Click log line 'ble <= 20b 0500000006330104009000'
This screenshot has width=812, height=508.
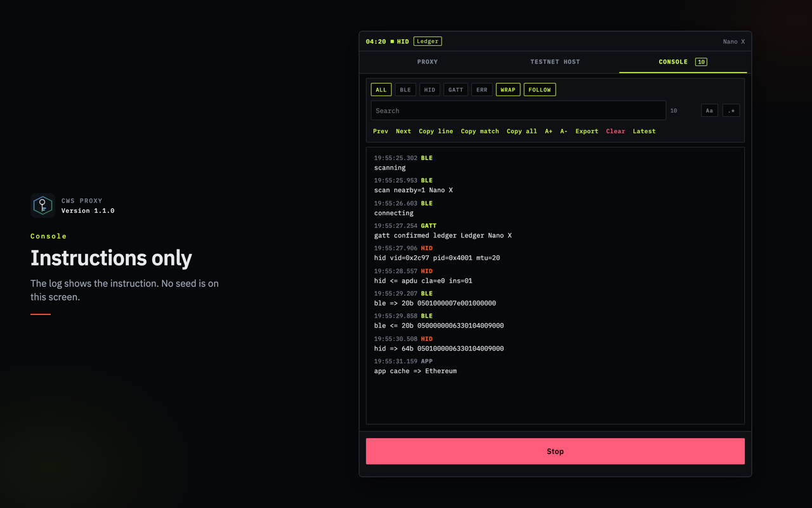(439, 326)
